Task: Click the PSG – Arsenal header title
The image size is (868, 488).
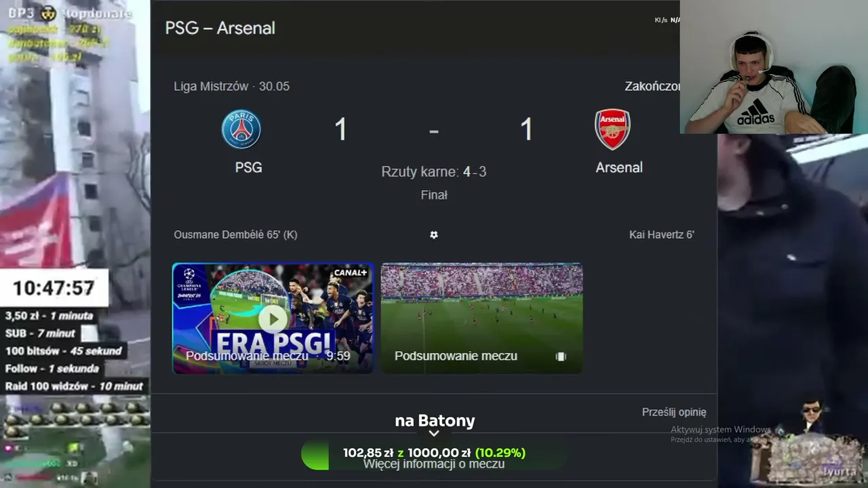Action: click(x=220, y=28)
